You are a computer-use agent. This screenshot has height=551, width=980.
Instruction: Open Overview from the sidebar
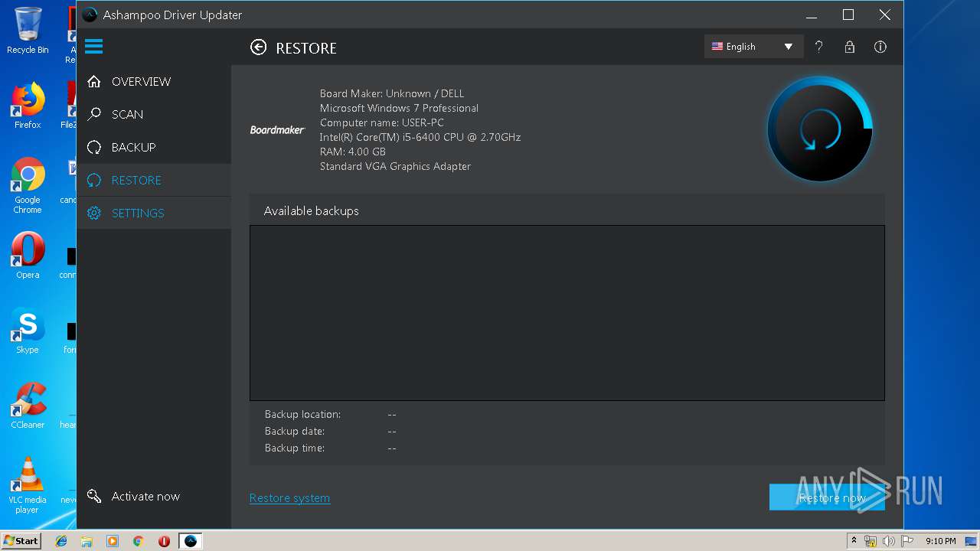pyautogui.click(x=154, y=81)
